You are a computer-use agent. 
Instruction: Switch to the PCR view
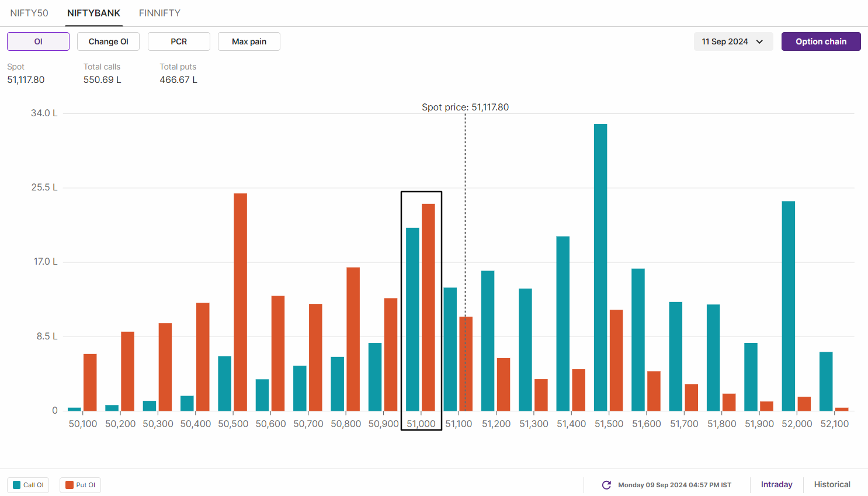[x=179, y=41]
